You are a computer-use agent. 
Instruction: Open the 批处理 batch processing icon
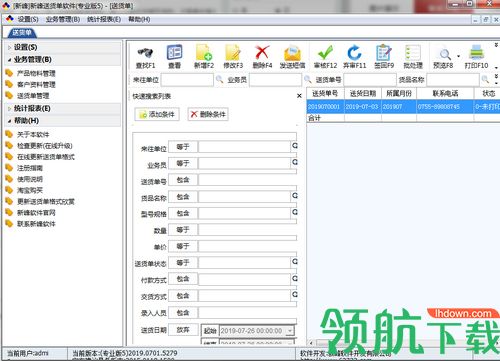pyautogui.click(x=413, y=53)
